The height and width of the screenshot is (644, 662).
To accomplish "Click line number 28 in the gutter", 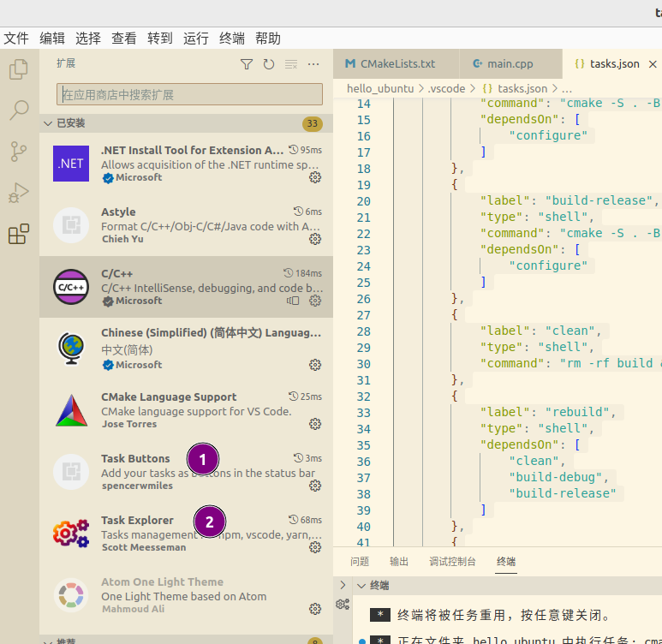I will [363, 331].
